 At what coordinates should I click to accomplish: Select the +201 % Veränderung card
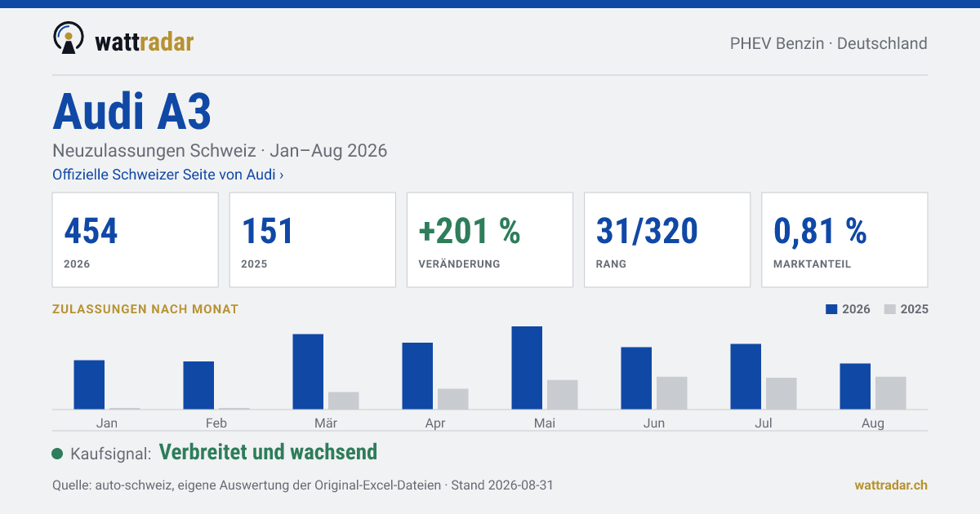[490, 240]
